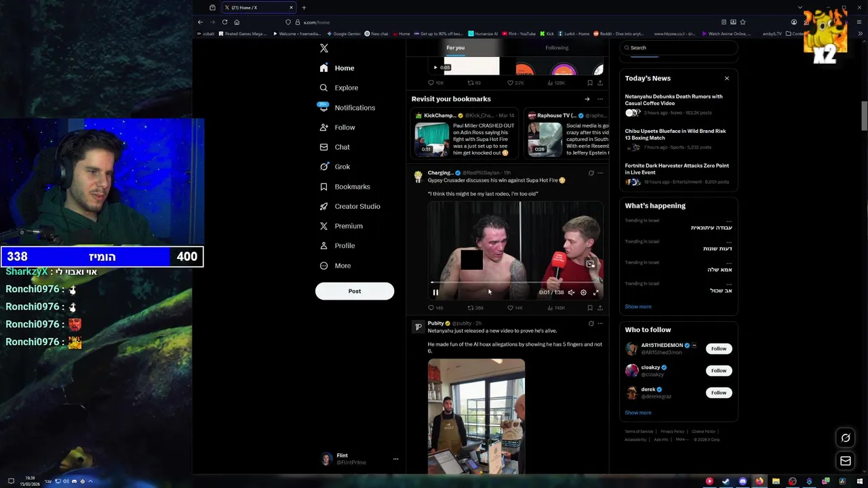The height and width of the screenshot is (488, 868).
Task: Launch Grok from the sidebar
Action: pos(335,167)
